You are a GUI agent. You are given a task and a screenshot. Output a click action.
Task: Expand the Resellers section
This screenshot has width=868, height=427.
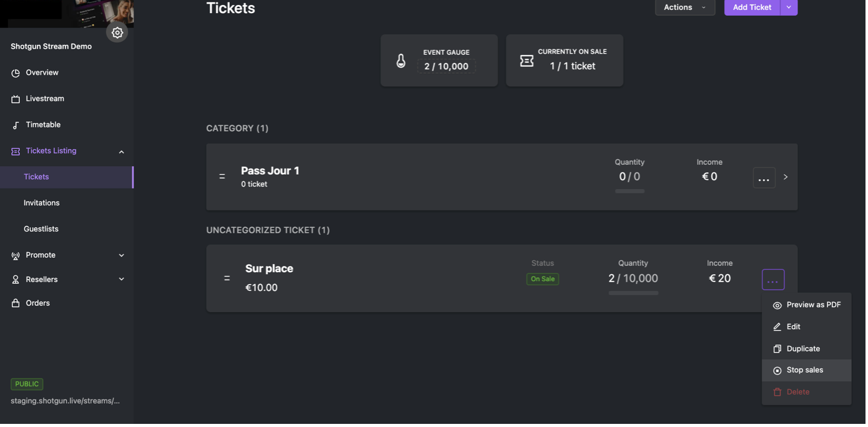(121, 280)
